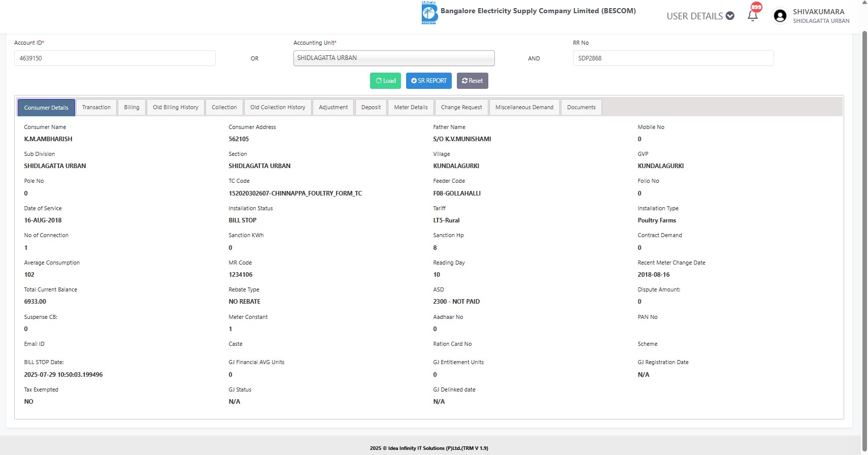Open the notifications bell icon
868x455 pixels.
point(752,16)
